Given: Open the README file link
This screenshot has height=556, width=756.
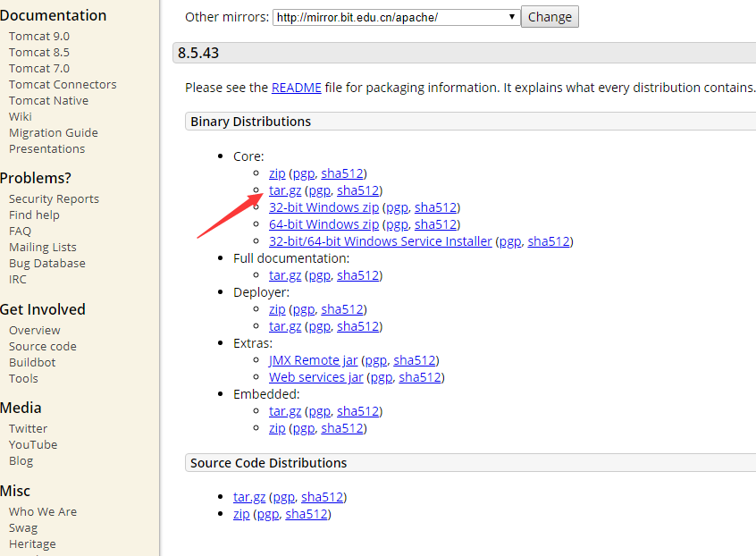Looking at the screenshot, I should point(296,88).
